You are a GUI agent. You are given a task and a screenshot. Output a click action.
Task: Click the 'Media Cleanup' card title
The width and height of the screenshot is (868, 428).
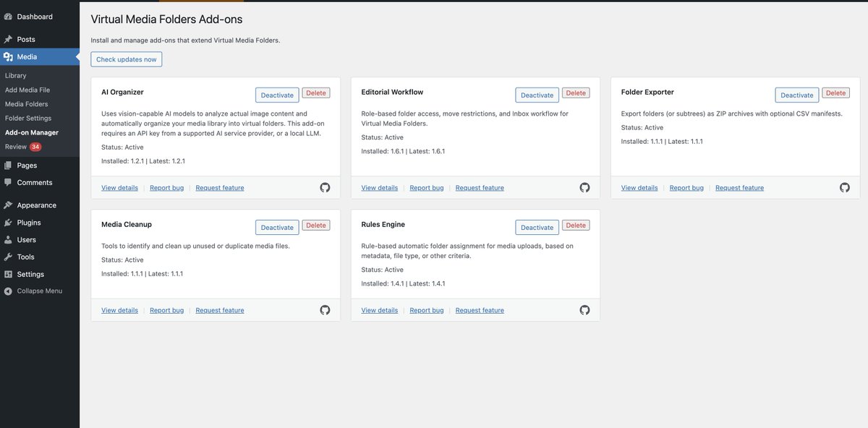127,225
